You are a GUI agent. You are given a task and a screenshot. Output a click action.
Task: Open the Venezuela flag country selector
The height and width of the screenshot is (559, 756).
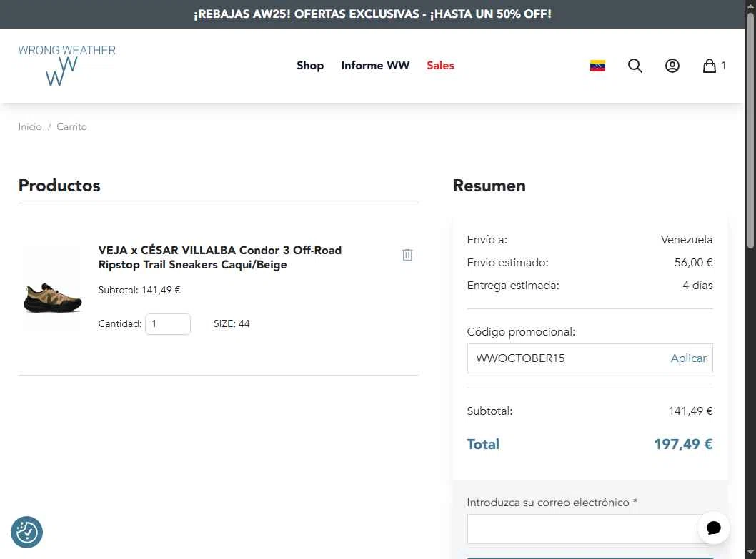coord(597,66)
